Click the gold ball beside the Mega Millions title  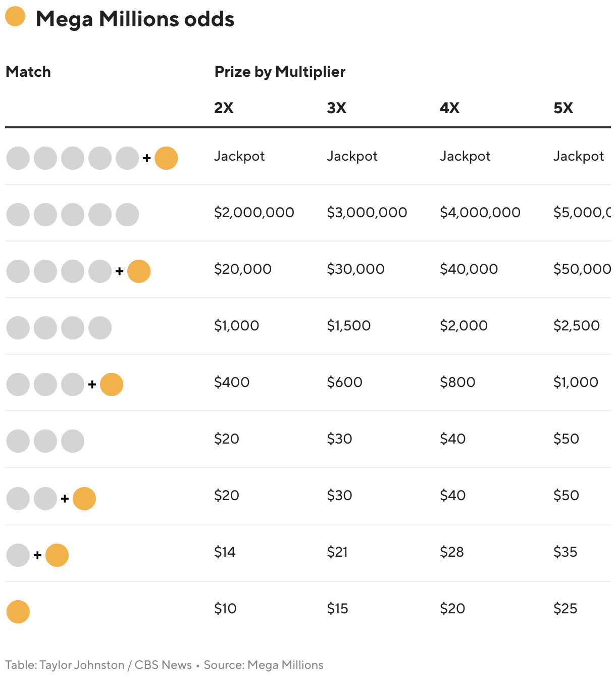tap(15, 16)
